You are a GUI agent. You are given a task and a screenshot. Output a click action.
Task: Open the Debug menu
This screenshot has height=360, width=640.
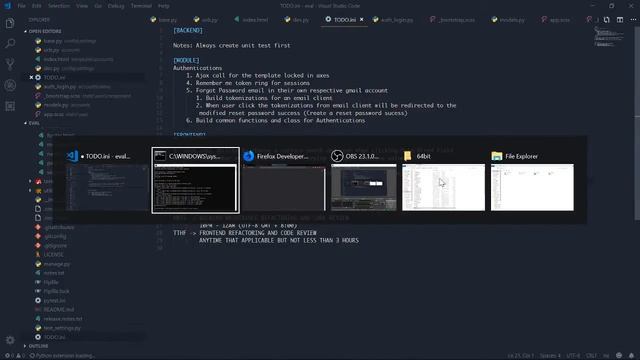pyautogui.click(x=116, y=6)
